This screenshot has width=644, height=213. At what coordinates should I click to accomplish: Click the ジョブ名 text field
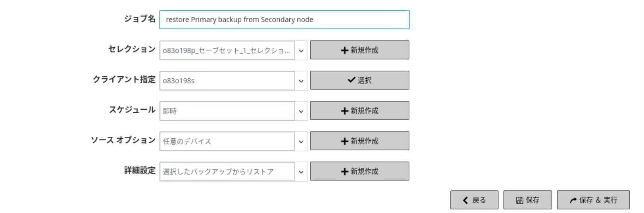pyautogui.click(x=284, y=19)
